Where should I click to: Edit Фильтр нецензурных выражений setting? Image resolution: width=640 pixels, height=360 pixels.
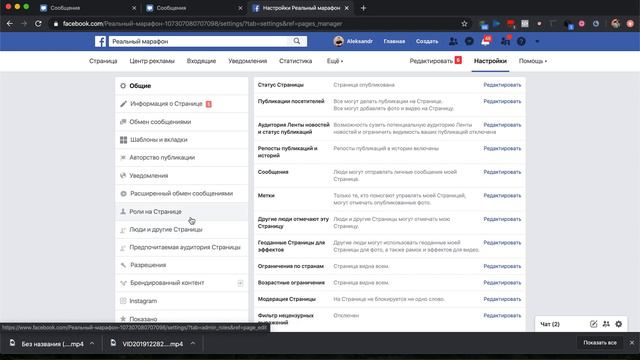[x=502, y=316]
